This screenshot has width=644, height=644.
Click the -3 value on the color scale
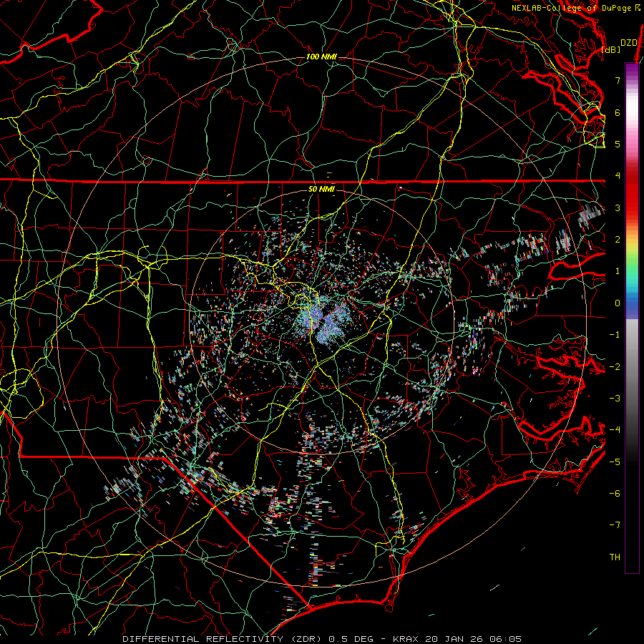point(615,399)
